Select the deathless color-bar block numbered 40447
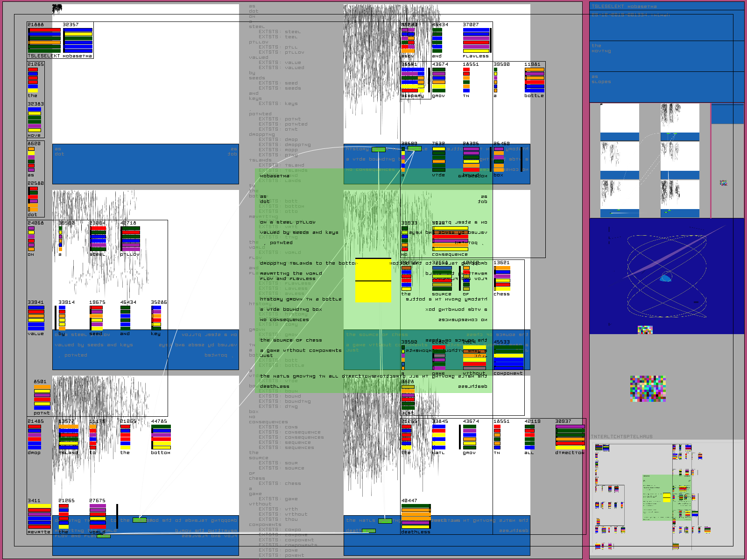The width and height of the screenshot is (747, 560). [x=416, y=516]
